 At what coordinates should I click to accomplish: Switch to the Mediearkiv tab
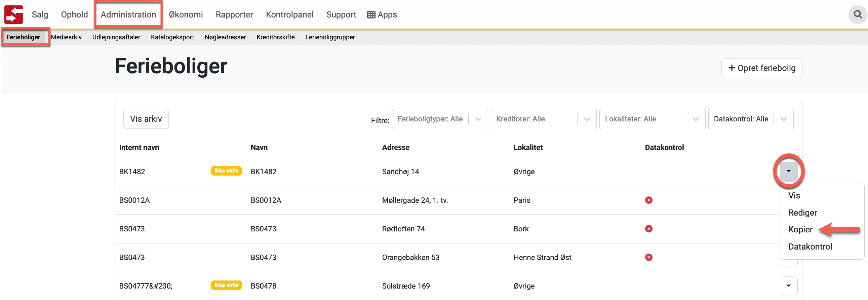(66, 37)
